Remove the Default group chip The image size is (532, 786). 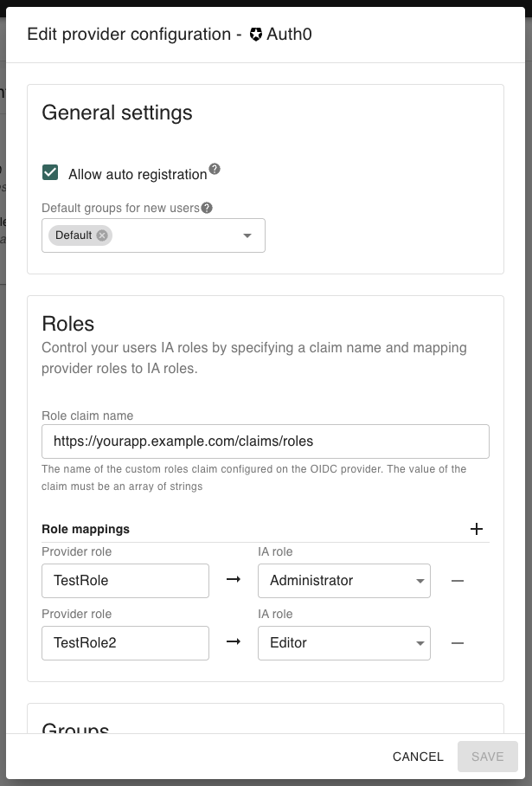coord(102,235)
